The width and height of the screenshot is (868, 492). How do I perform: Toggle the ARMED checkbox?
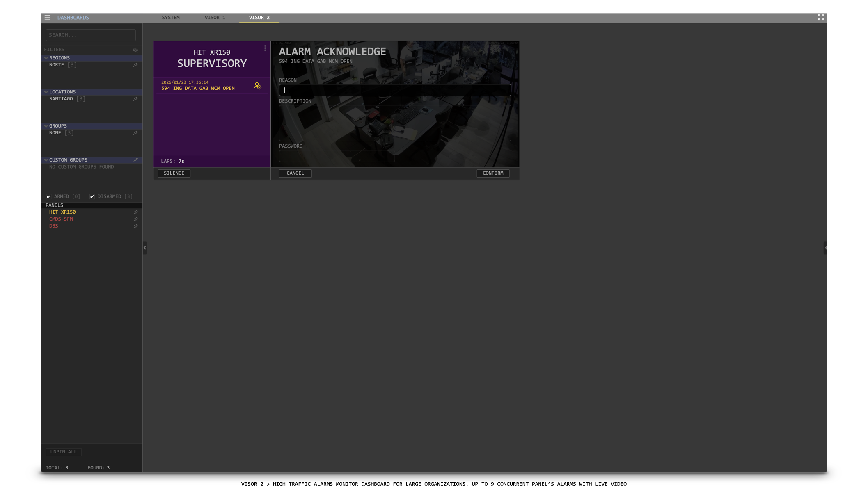[49, 196]
